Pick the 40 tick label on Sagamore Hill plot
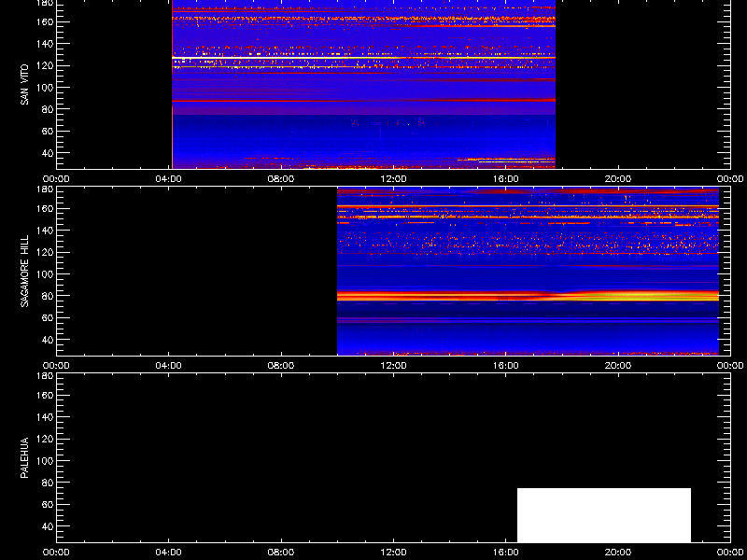 (x=49, y=340)
